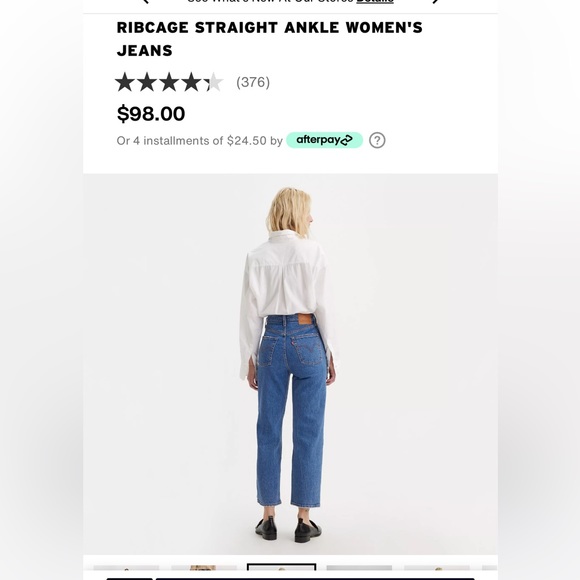Viewport: 580px width, 580px height.
Task: Select the fifth product thumbnail
Action: (437, 568)
